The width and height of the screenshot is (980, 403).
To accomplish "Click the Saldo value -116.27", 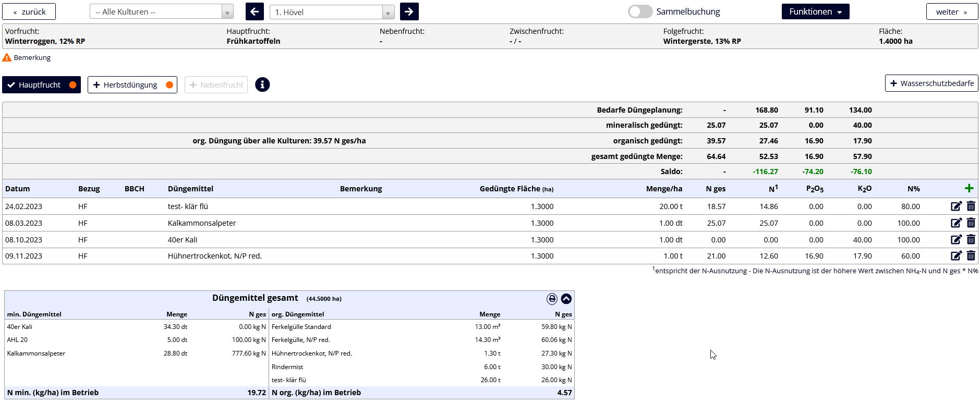I will click(x=765, y=172).
